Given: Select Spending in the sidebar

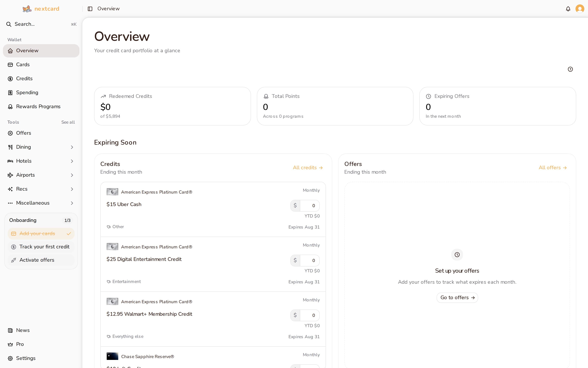Looking at the screenshot, I should [x=41, y=93].
